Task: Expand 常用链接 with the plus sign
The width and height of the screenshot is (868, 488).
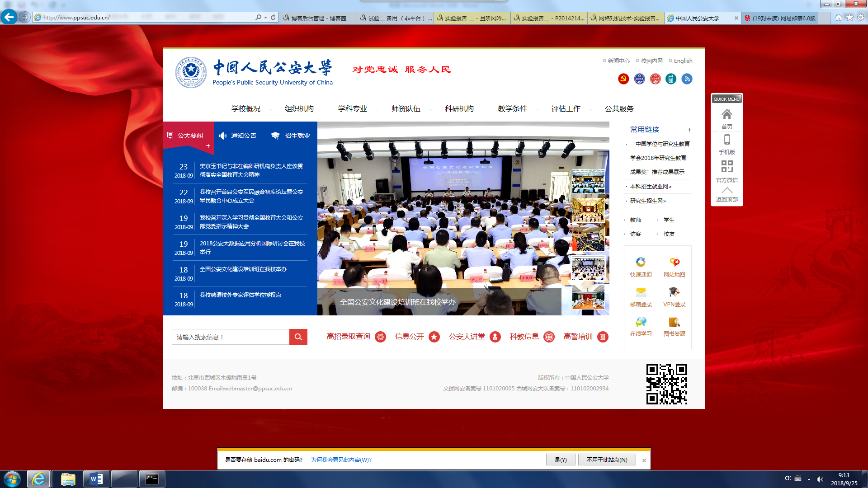Action: 689,130
